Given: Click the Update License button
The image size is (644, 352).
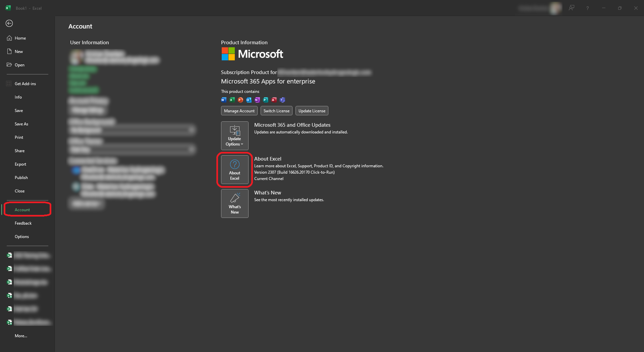Looking at the screenshot, I should pos(312,111).
